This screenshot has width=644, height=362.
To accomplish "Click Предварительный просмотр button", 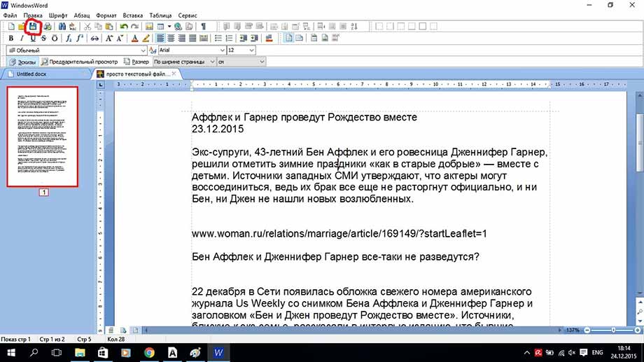I will point(80,62).
